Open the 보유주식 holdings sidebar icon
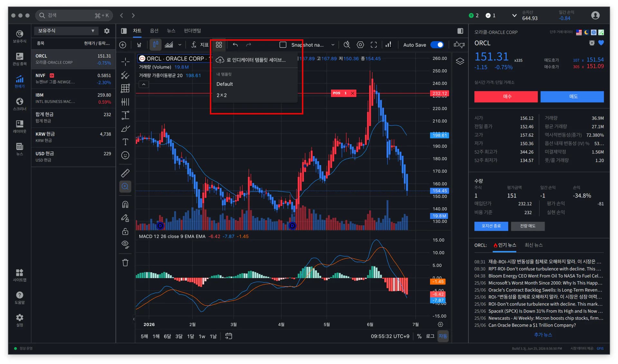Viewport: 618px width, 364px height. [20, 36]
